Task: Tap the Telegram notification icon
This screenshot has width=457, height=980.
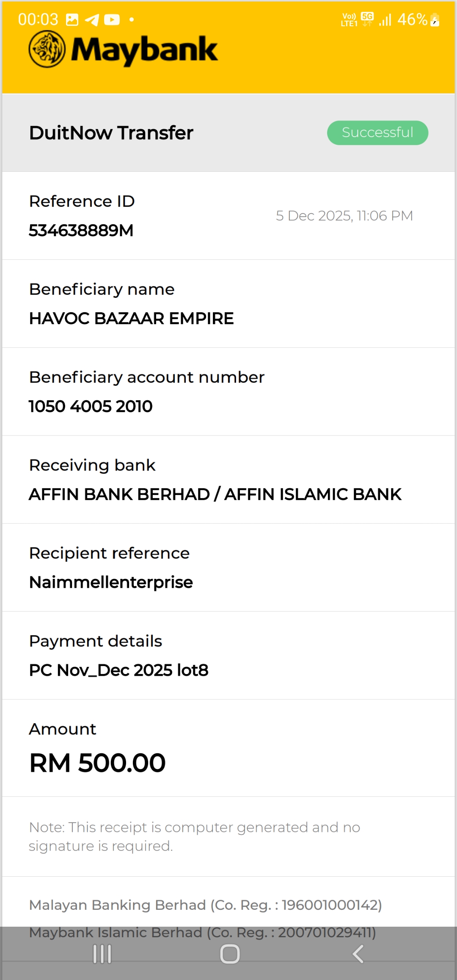Action: (x=92, y=20)
